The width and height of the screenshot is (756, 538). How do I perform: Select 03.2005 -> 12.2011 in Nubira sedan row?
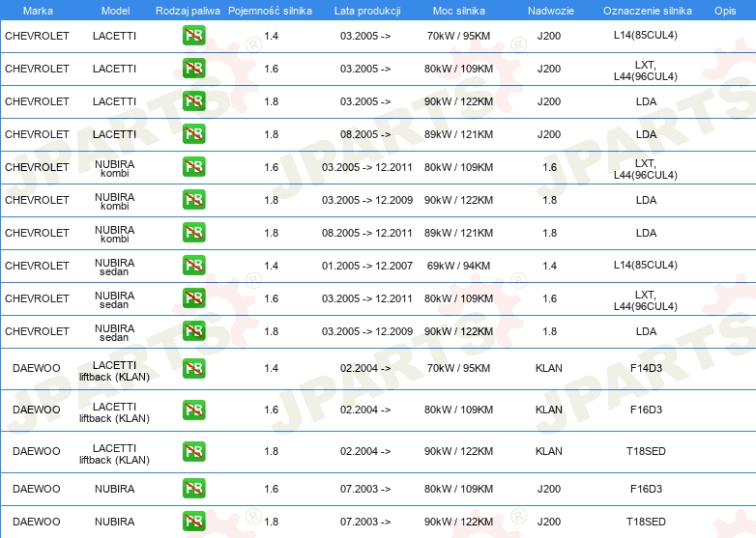click(x=367, y=298)
